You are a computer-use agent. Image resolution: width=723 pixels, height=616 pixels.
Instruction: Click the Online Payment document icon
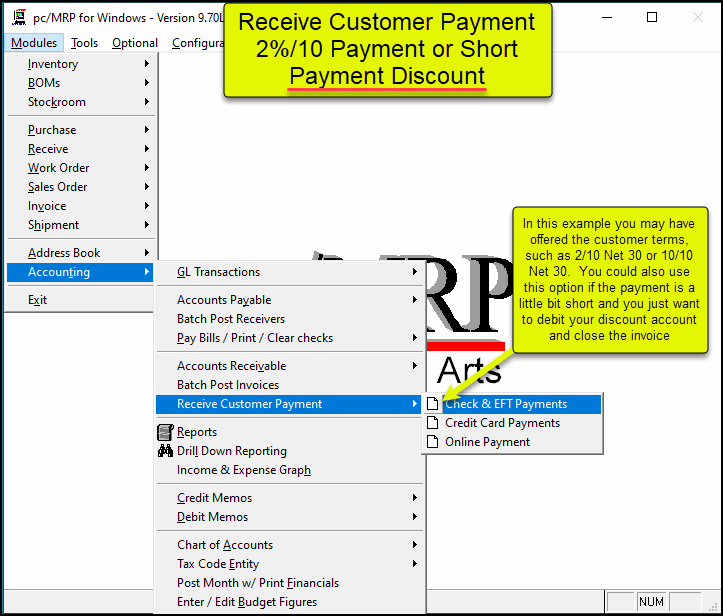point(432,442)
